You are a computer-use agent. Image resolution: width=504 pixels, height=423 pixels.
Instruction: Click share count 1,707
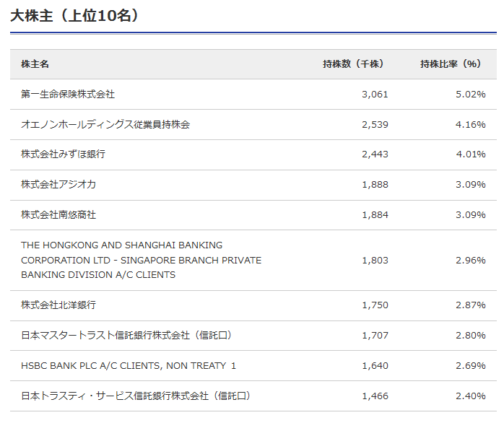click(x=375, y=336)
